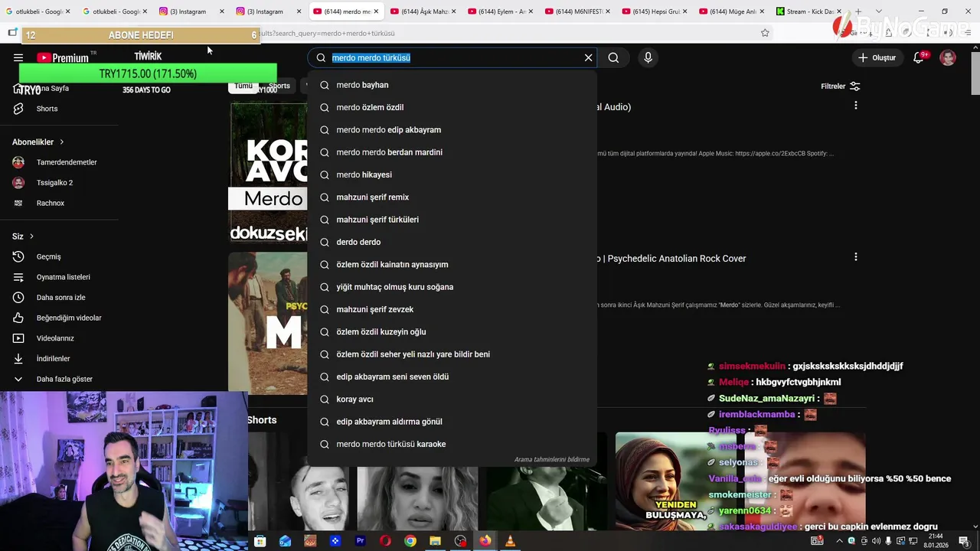Choose suggestion 'yiğit muhtaç olmuş kuru soğana'
The width and height of the screenshot is (980, 551).
click(452, 287)
